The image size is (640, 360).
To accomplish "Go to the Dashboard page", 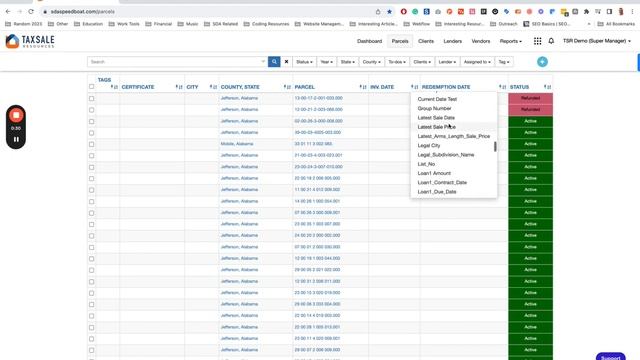I will tap(369, 41).
